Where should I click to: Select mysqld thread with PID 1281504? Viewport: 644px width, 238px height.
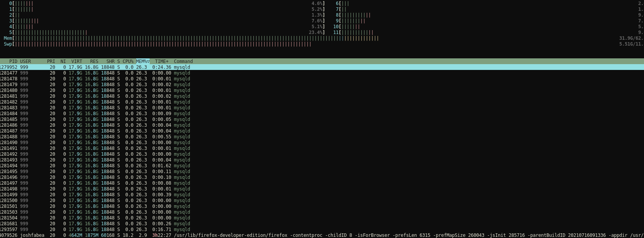322,218
